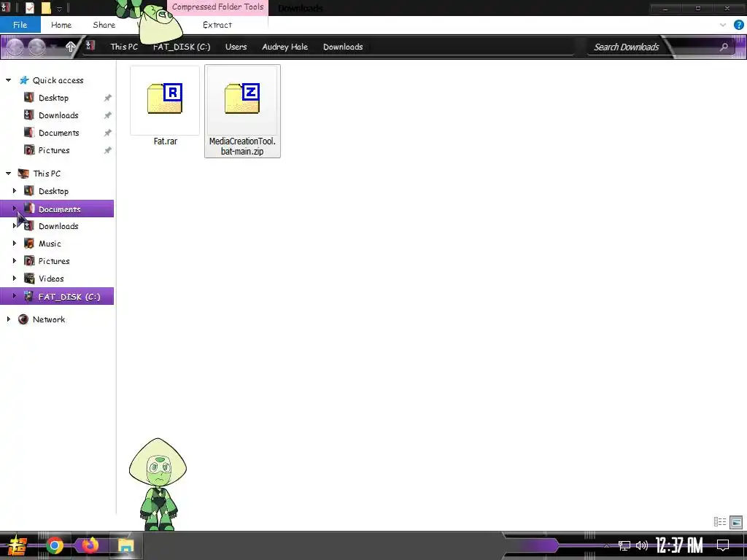Collapse the This PC tree node
The image size is (747, 560).
coord(8,174)
